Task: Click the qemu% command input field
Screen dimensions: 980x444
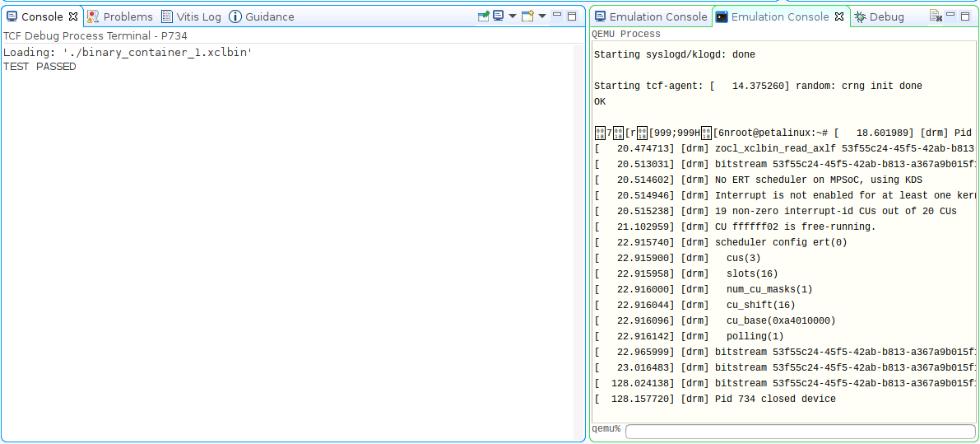Action: [x=800, y=431]
